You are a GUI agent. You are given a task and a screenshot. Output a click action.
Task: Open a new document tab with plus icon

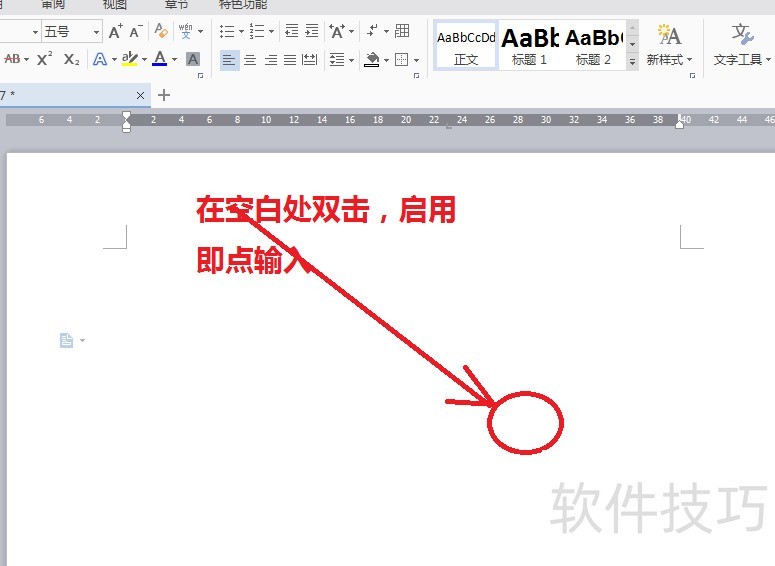click(164, 95)
